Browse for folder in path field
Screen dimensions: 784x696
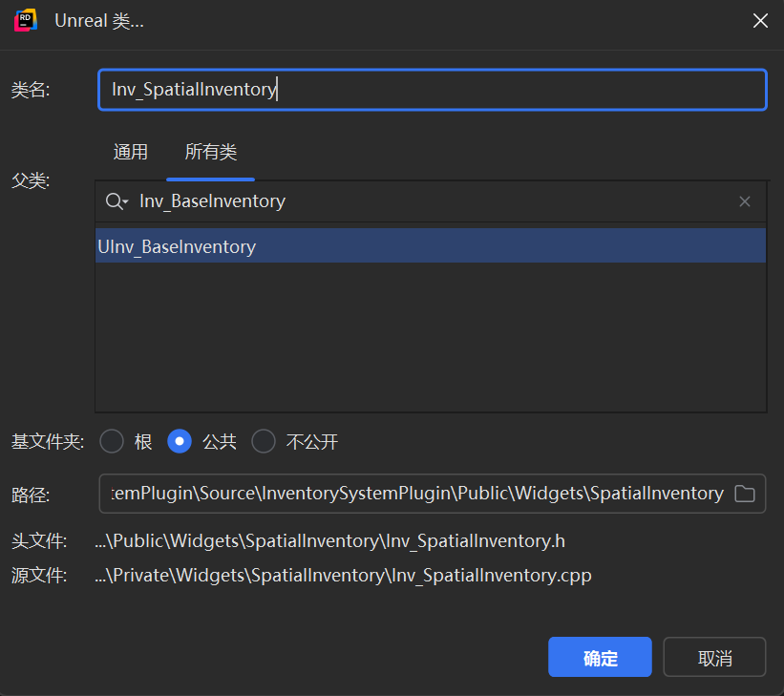(745, 494)
